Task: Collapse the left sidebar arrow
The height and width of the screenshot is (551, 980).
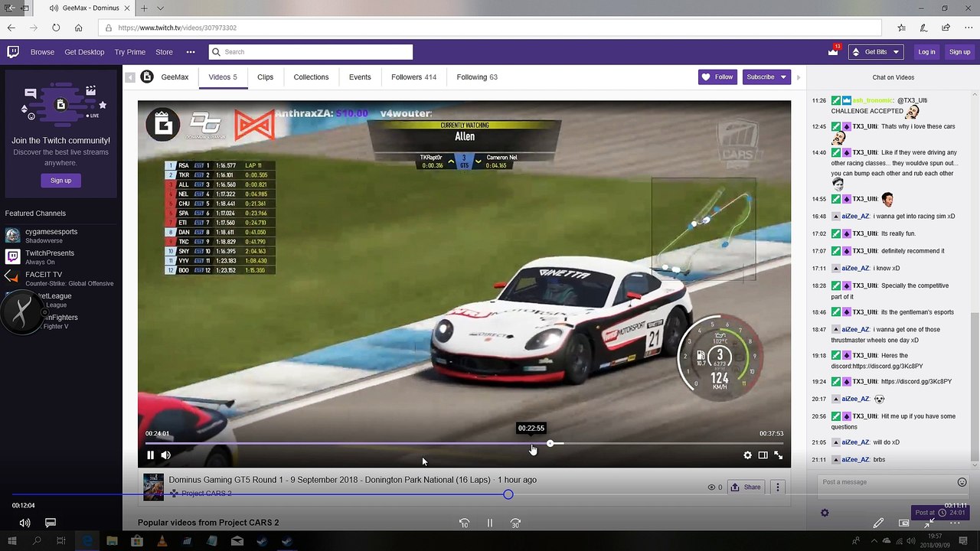Action: click(x=130, y=77)
